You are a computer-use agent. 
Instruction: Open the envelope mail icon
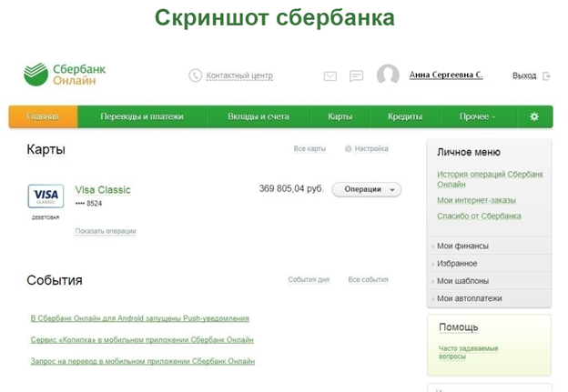(x=330, y=76)
